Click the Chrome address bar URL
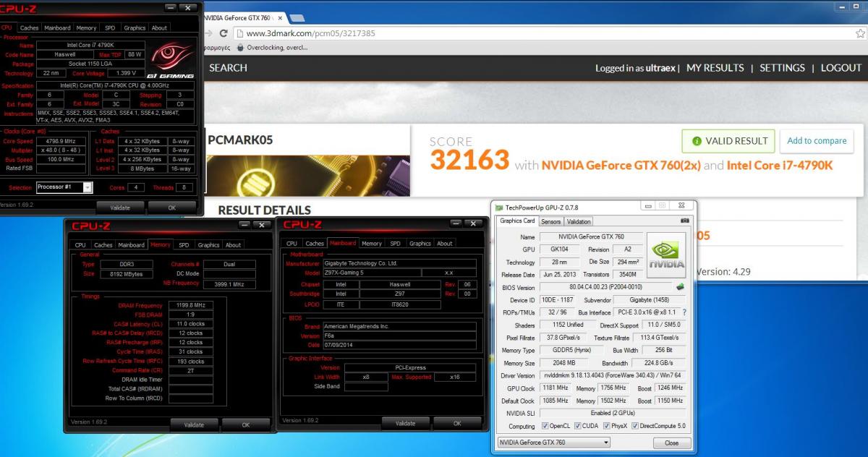 coord(311,33)
